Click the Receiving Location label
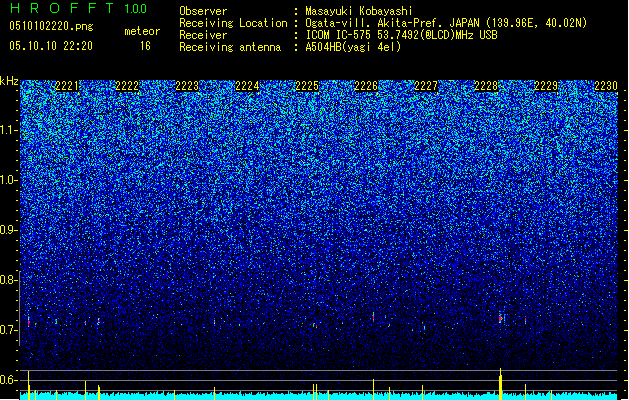The height and width of the screenshot is (400, 629). (x=233, y=23)
